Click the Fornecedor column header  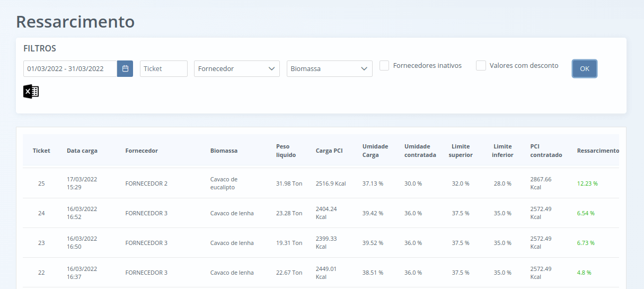pos(142,151)
